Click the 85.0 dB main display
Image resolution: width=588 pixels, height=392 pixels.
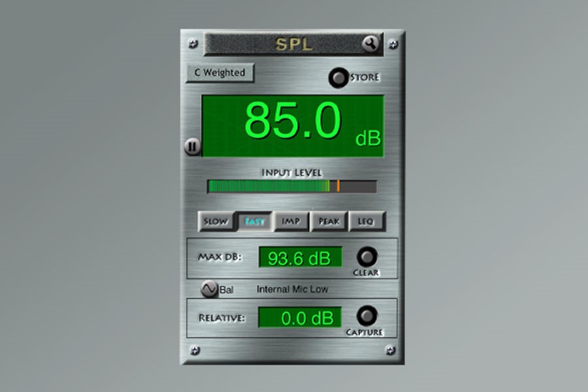click(x=293, y=126)
